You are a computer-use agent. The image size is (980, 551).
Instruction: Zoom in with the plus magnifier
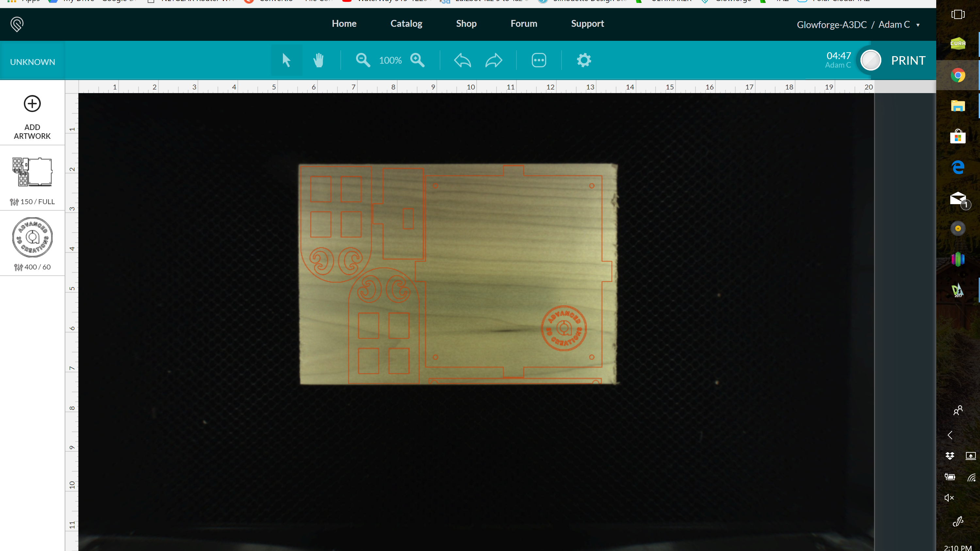(417, 60)
